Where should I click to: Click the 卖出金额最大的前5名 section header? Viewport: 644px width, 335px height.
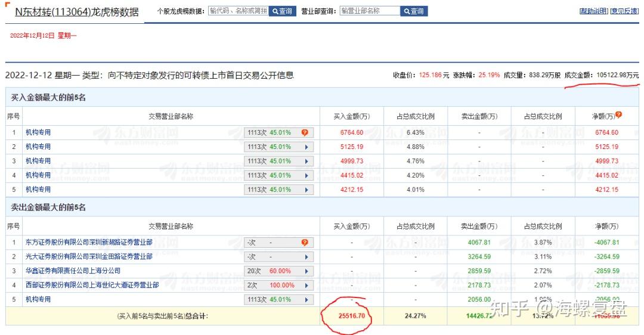pyautogui.click(x=48, y=207)
